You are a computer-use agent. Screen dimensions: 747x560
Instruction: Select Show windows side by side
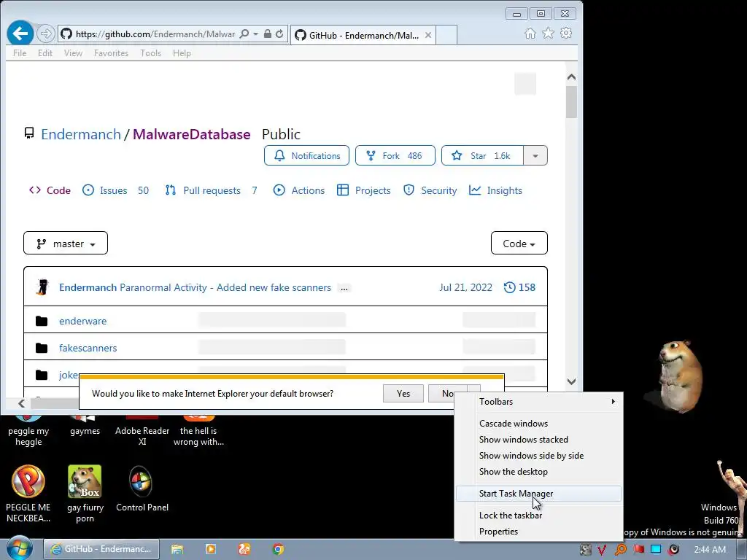click(x=539, y=456)
